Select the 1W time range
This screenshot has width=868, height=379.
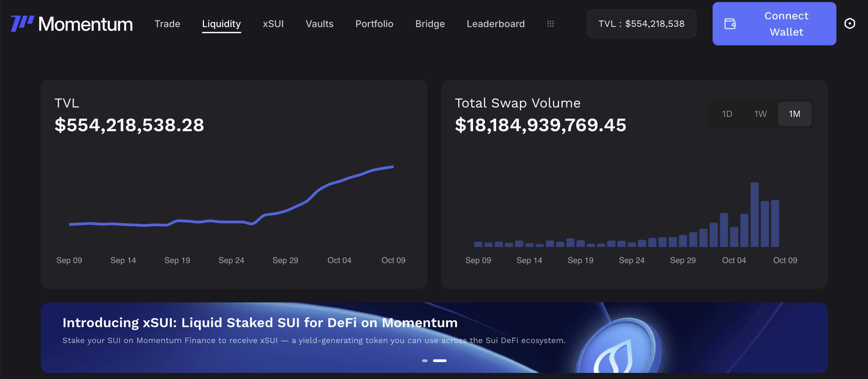(760, 114)
